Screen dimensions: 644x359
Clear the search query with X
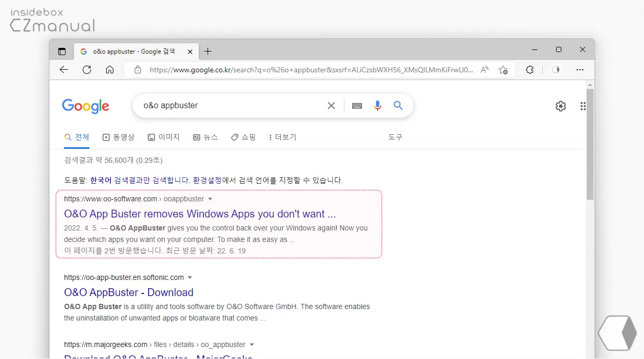pyautogui.click(x=331, y=106)
